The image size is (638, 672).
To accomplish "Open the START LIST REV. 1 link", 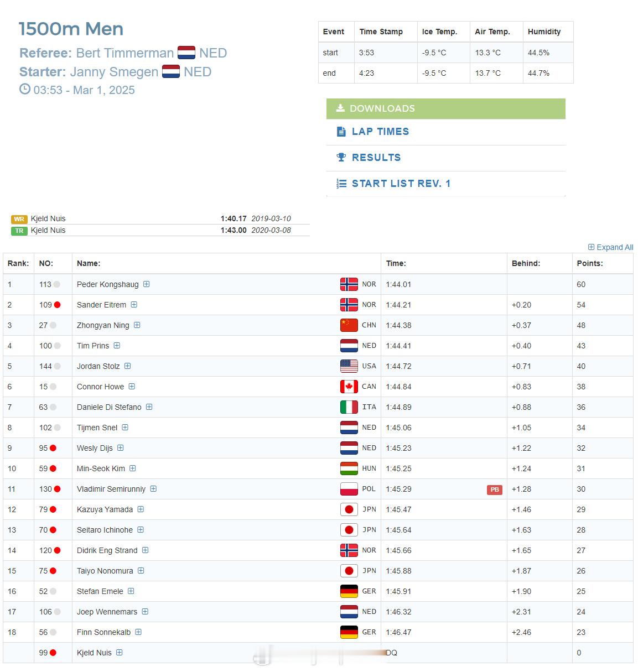I will coord(401,184).
